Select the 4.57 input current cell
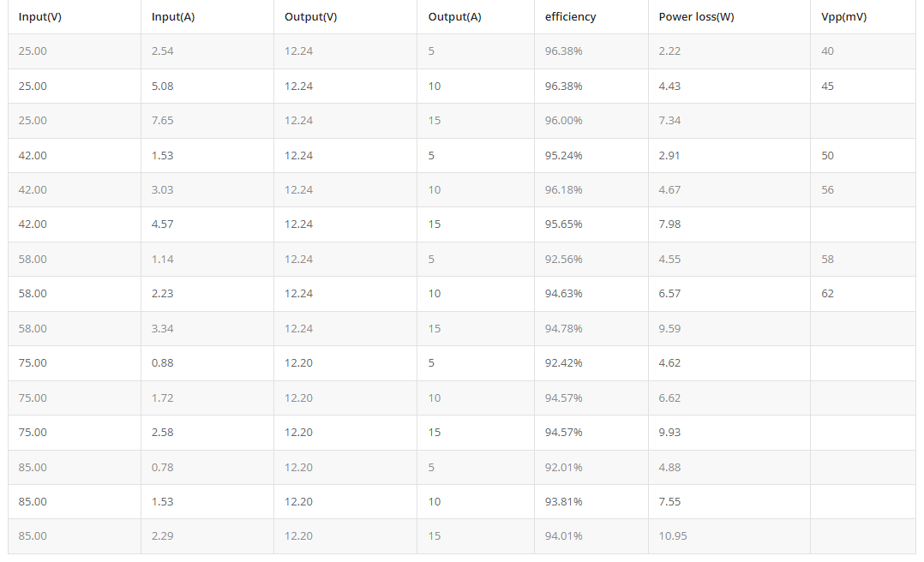Viewport: 924px width, 562px height. click(x=162, y=224)
